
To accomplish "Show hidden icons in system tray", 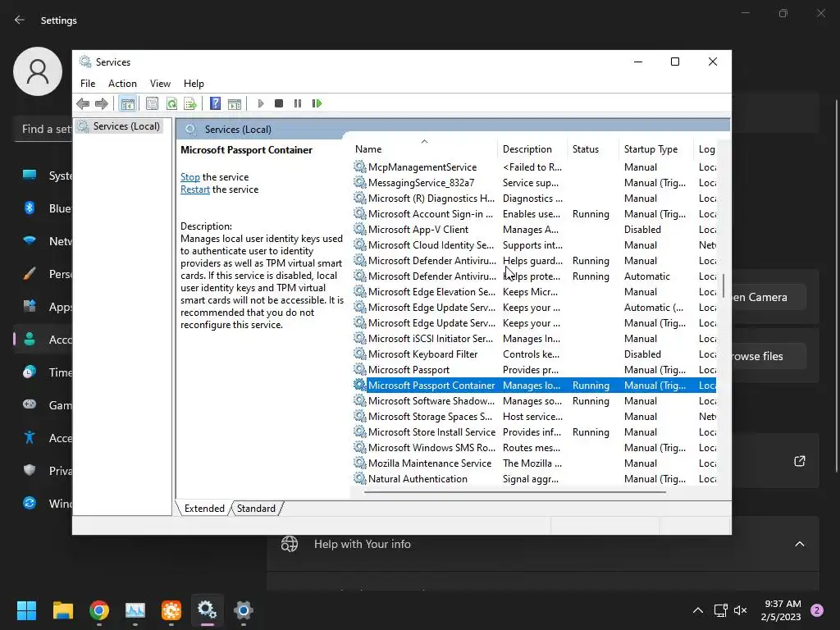I will pyautogui.click(x=697, y=610).
